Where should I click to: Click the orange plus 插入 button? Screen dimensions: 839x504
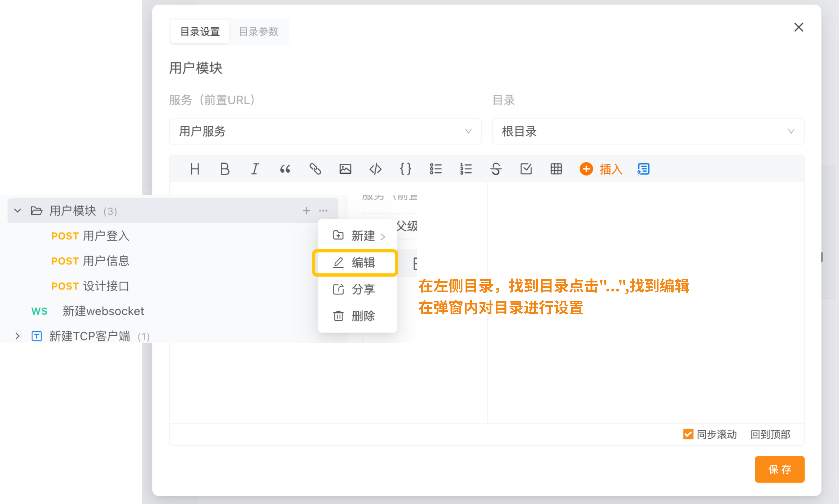tap(601, 169)
